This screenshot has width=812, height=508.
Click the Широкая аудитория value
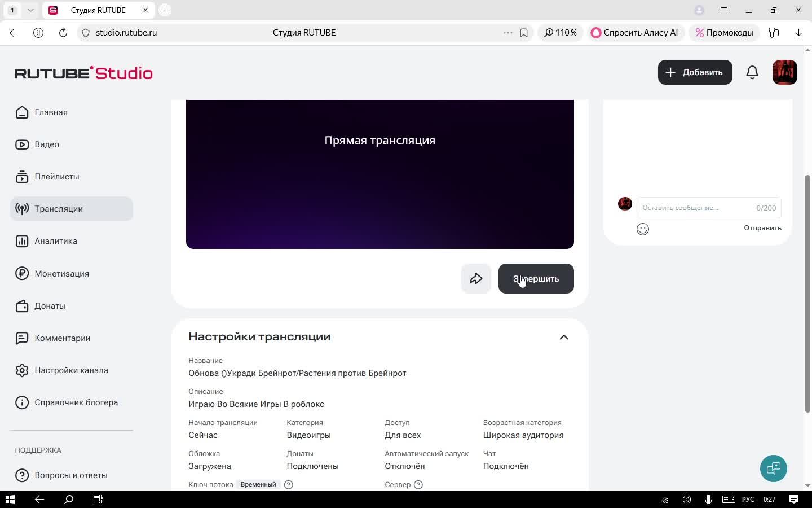523,435
